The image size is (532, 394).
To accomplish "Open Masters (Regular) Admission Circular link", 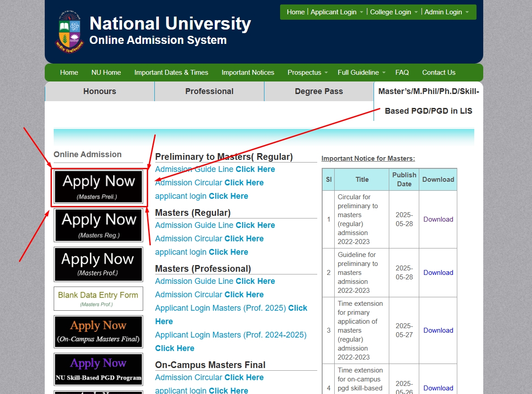I will (209, 239).
